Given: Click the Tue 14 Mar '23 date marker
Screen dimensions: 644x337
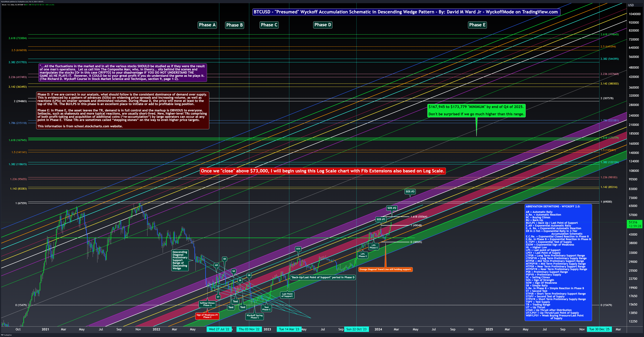Looking at the screenshot, I should pos(289,329).
